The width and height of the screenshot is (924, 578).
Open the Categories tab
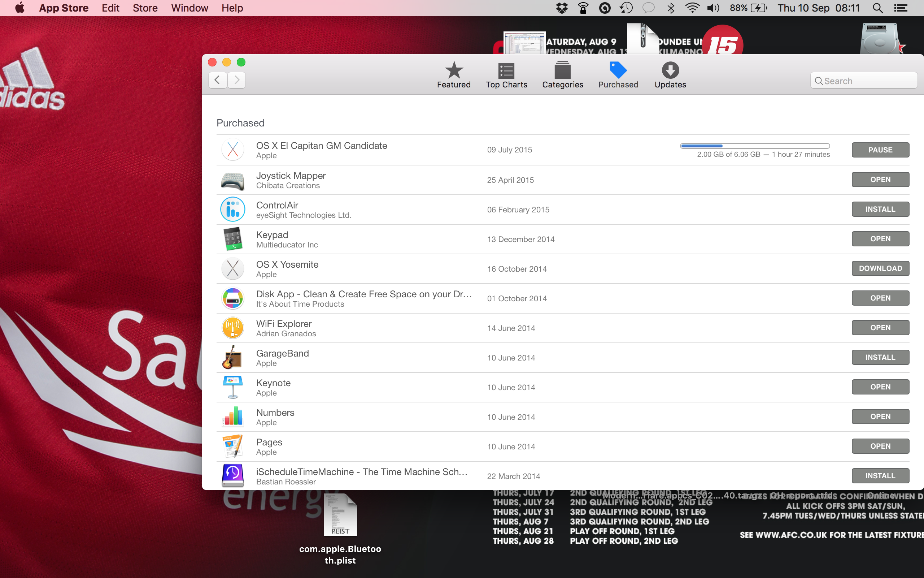[562, 75]
